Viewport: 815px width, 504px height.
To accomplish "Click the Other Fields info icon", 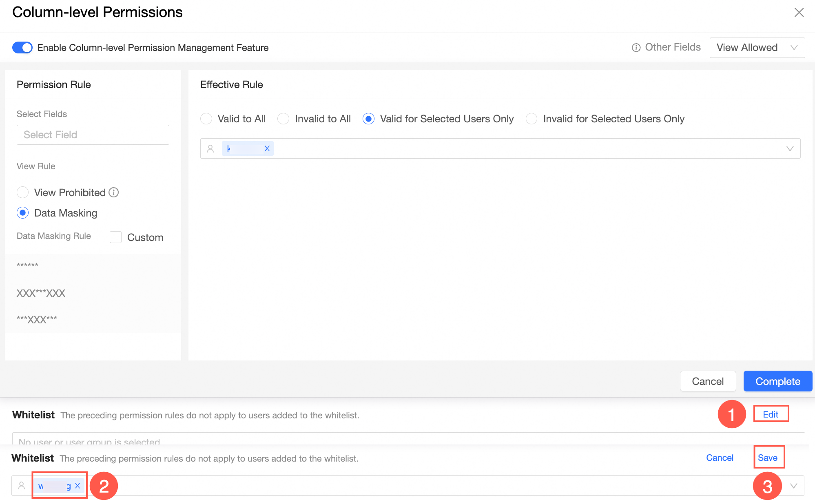I will pos(636,48).
